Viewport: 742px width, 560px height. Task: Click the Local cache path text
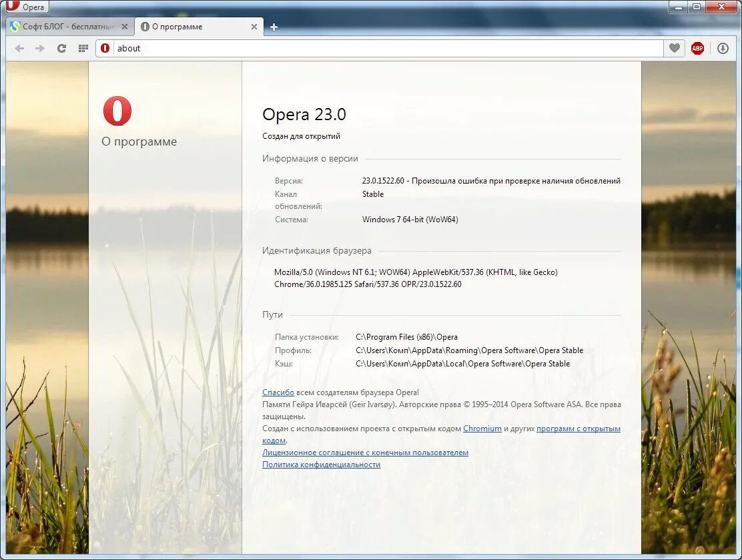pos(463,364)
